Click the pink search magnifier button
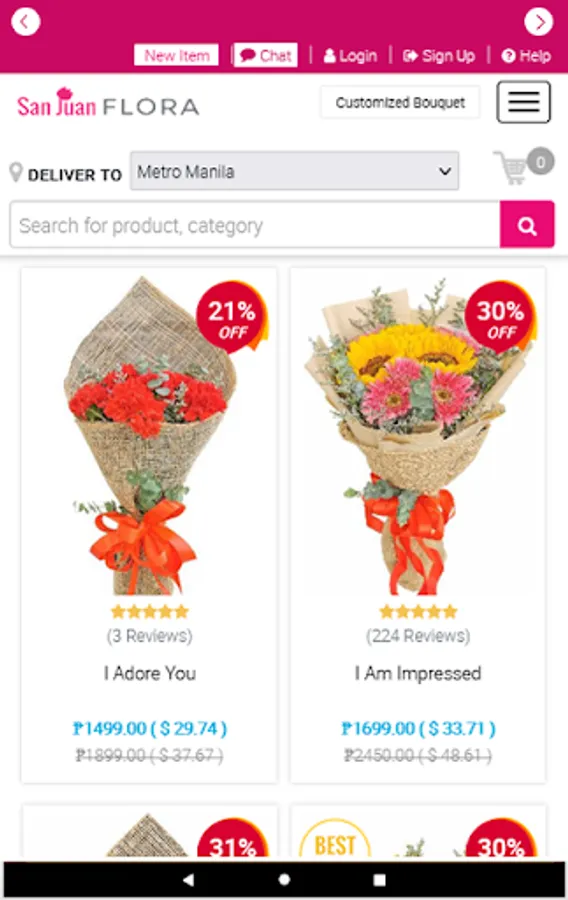This screenshot has width=568, height=900. coord(527,224)
